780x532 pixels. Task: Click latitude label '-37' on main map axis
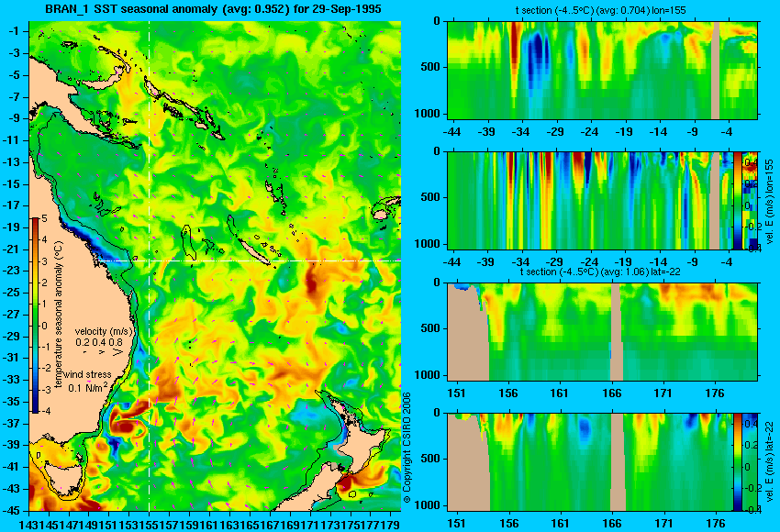click(x=11, y=423)
